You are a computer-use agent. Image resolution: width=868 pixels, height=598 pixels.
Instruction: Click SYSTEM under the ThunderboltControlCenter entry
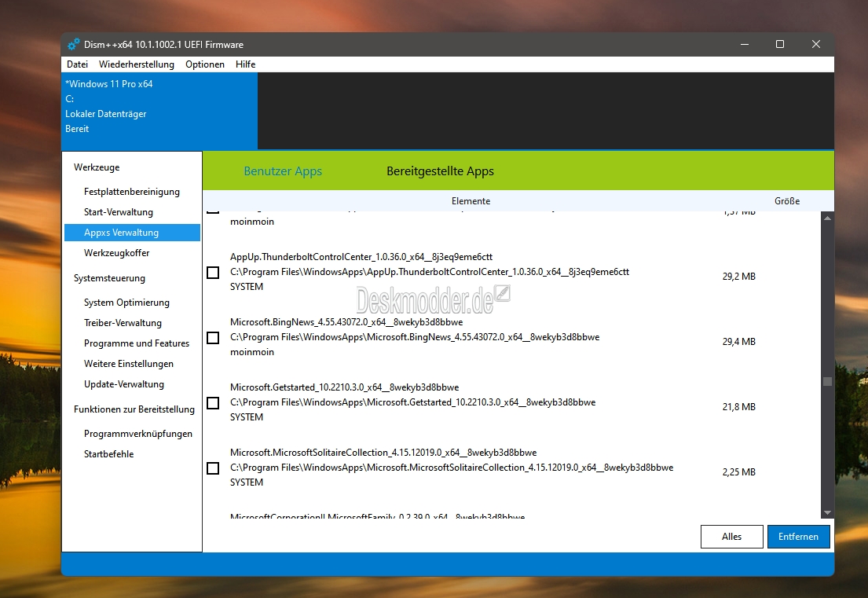(247, 287)
